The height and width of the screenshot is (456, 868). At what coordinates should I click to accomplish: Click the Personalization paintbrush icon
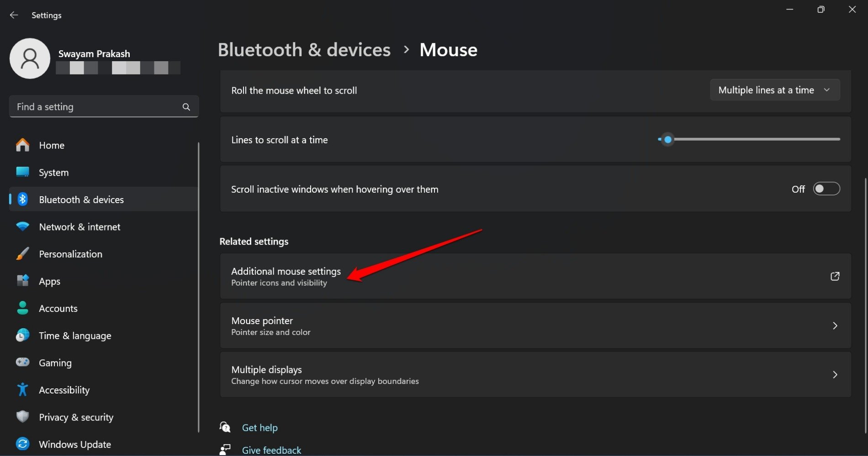point(22,254)
